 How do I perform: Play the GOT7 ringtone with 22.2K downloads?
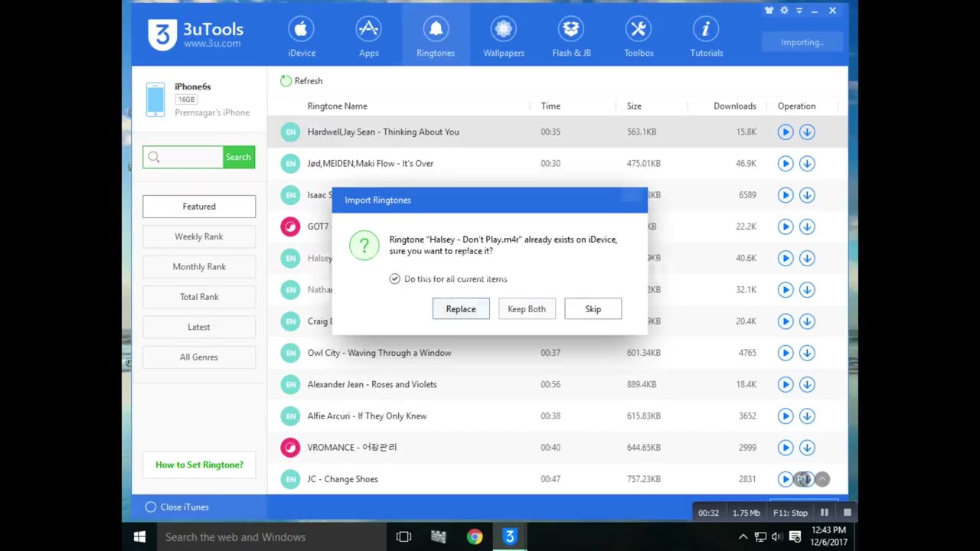[786, 227]
